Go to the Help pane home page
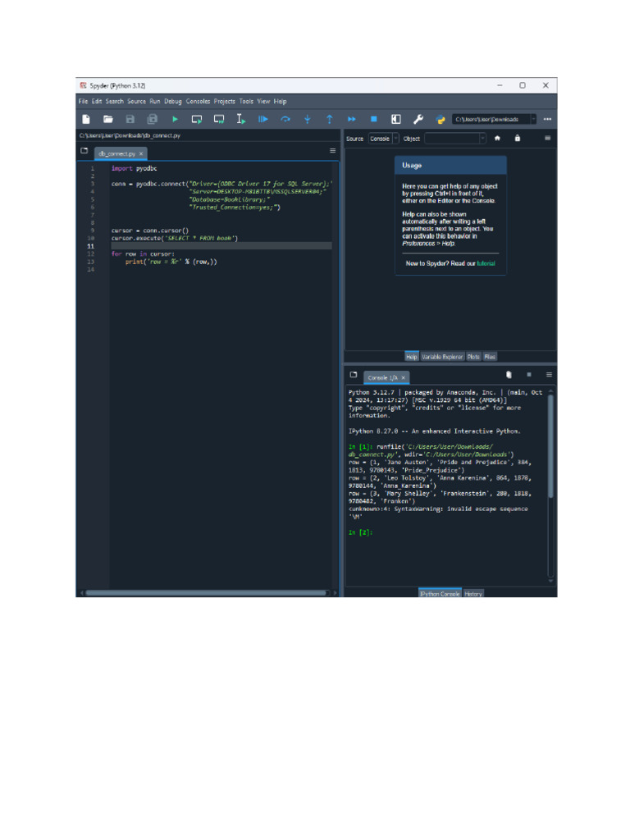The image size is (630, 840). point(497,138)
